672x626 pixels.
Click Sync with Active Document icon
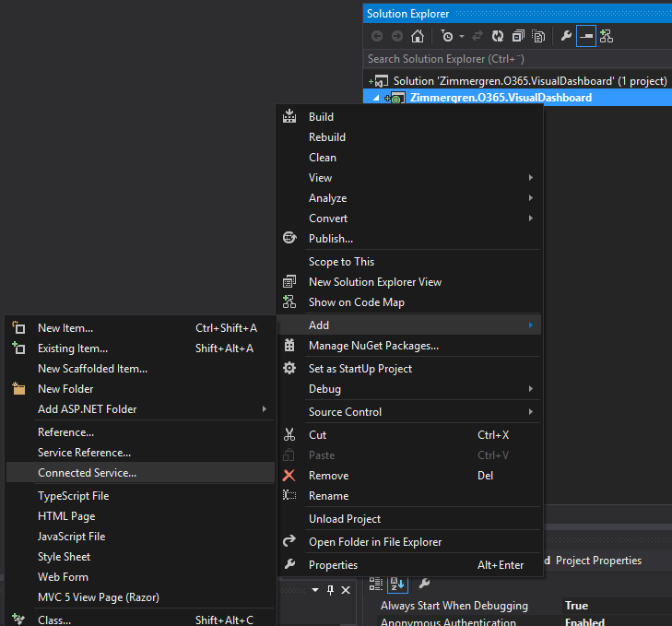[477, 37]
